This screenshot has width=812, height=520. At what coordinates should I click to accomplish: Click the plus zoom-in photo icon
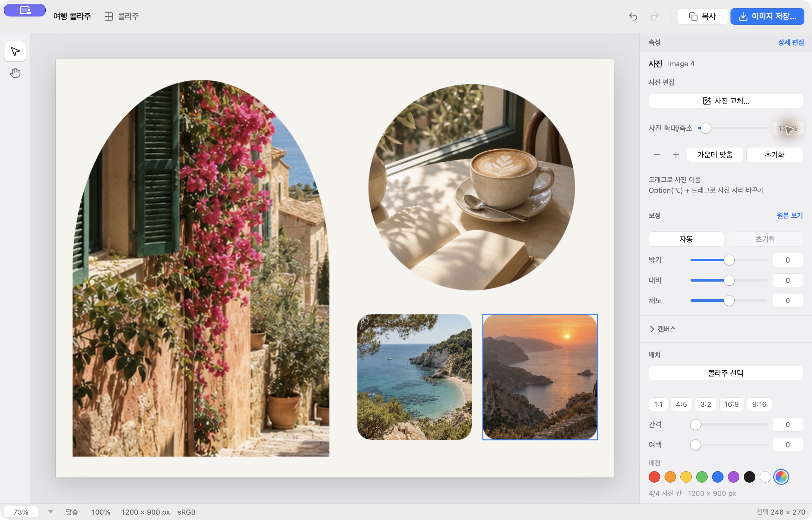(x=676, y=155)
